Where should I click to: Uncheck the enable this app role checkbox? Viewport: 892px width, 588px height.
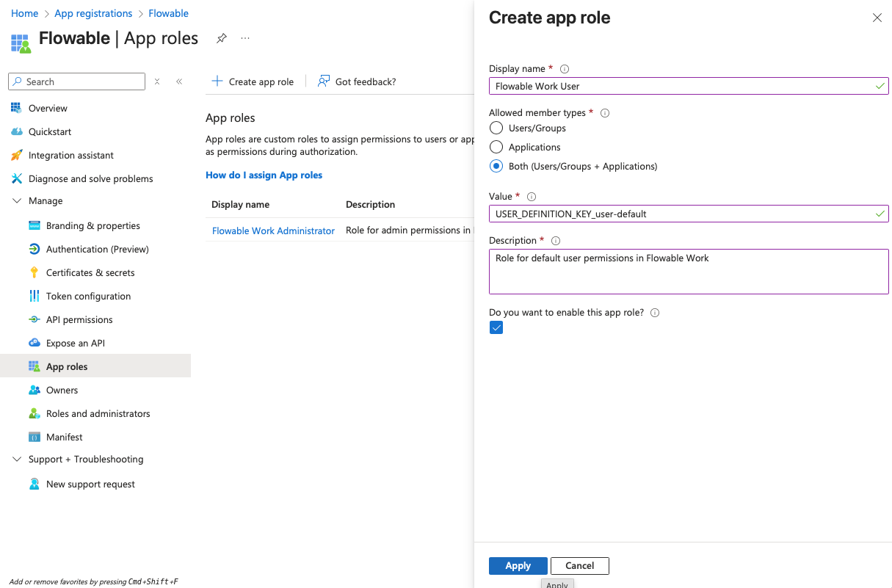coord(496,328)
